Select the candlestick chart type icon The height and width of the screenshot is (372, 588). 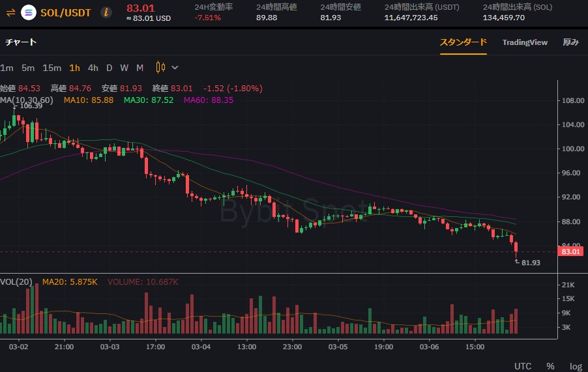pyautogui.click(x=160, y=68)
